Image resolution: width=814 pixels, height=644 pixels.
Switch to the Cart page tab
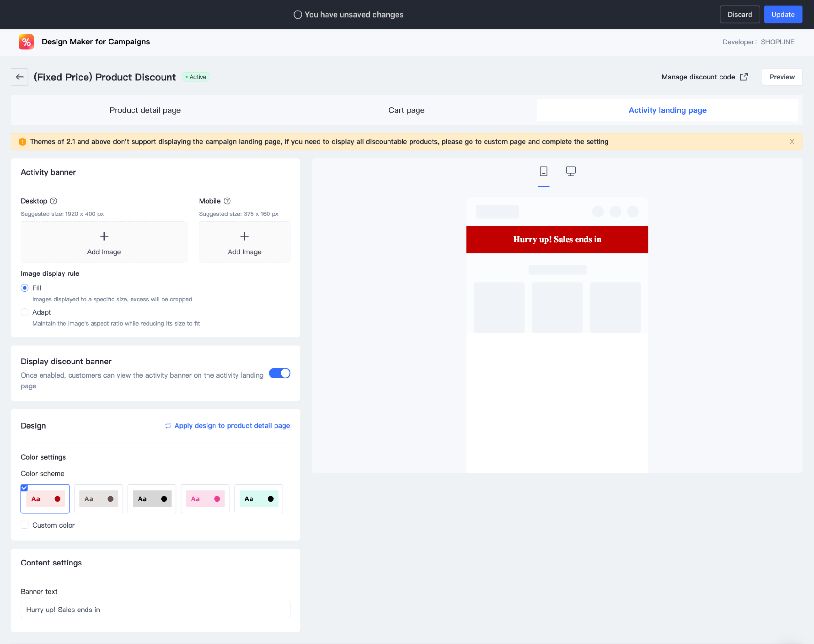point(406,110)
